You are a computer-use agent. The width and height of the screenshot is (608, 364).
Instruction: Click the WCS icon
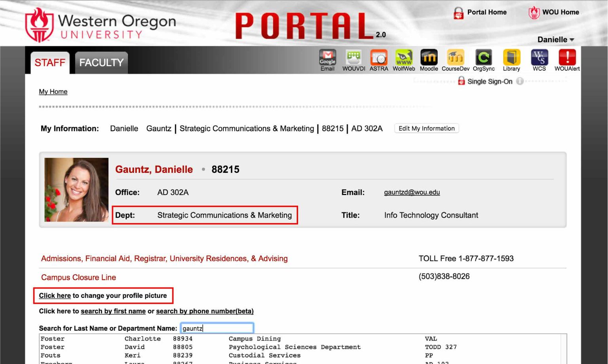coord(539,58)
